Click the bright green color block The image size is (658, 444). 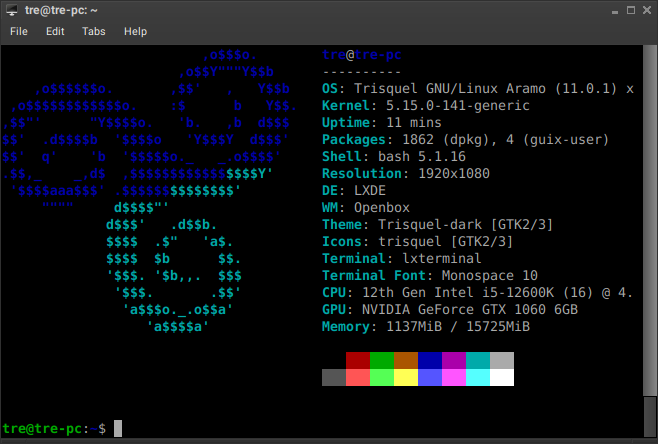382,377
